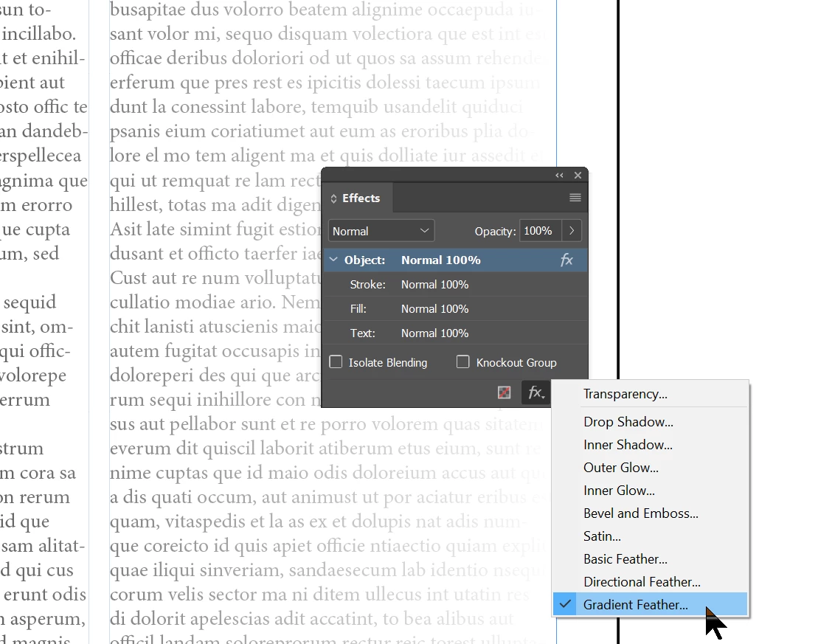Open the Normal blending mode dropdown

[381, 231]
